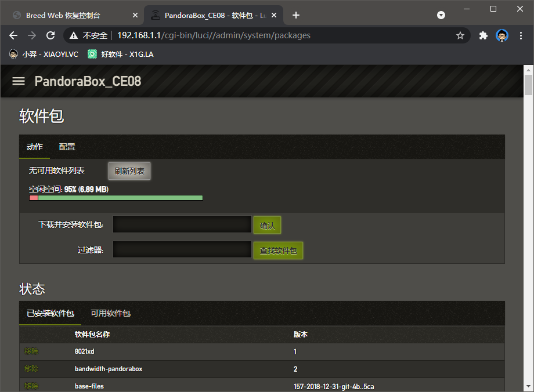Viewport: 534px width, 392px height.
Task: Close the PandoraBox_CE08 tab
Action: tap(274, 15)
